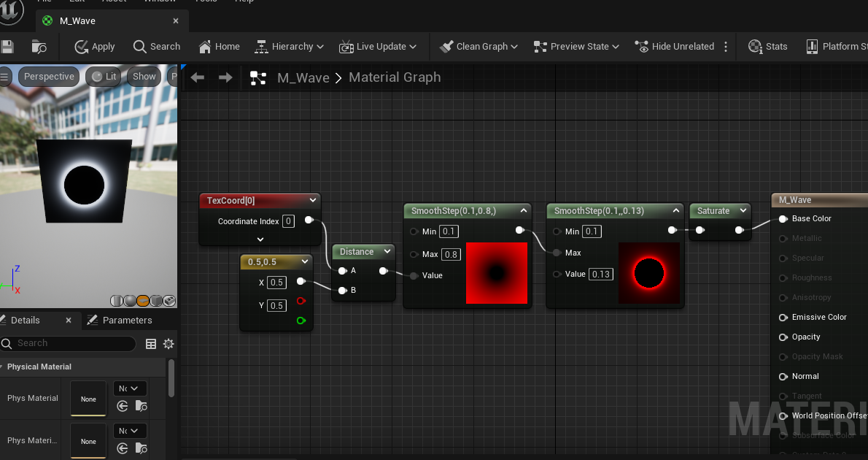Click M_Wave breadcrumb link
Viewport: 868px width, 460px height.
[x=303, y=77]
